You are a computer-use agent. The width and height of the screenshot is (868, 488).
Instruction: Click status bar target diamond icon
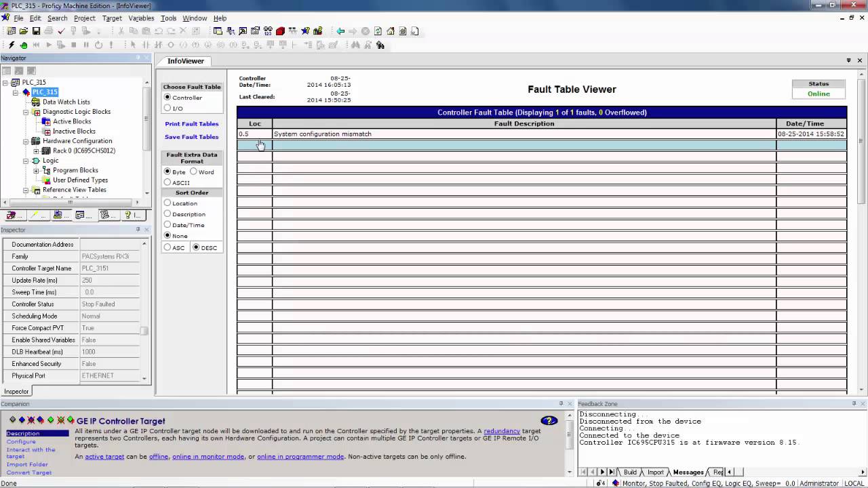pyautogui.click(x=616, y=483)
